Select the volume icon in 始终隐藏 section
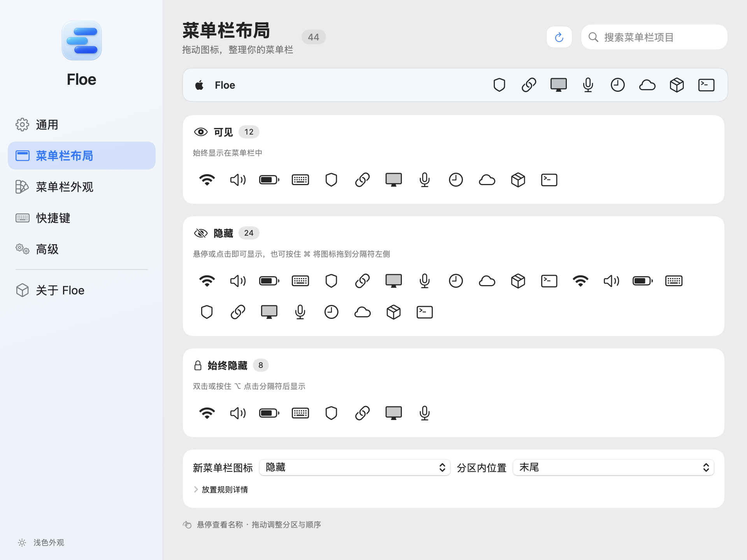The height and width of the screenshot is (560, 747). [238, 413]
